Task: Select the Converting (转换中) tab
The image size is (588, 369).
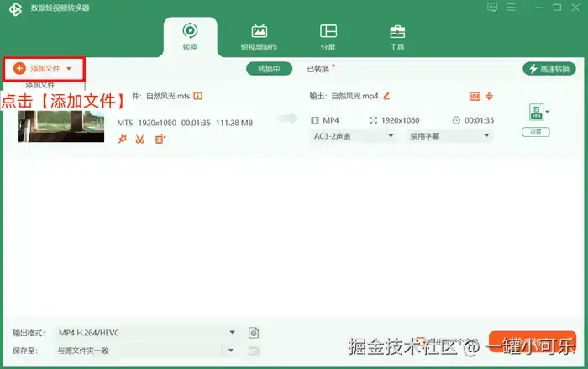Action: [269, 69]
